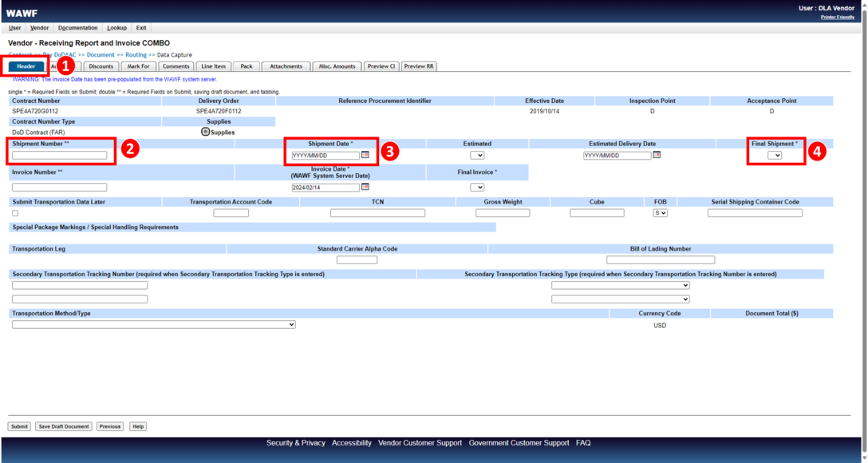The image size is (868, 463).
Task: Expand the FOB dropdown
Action: (660, 213)
